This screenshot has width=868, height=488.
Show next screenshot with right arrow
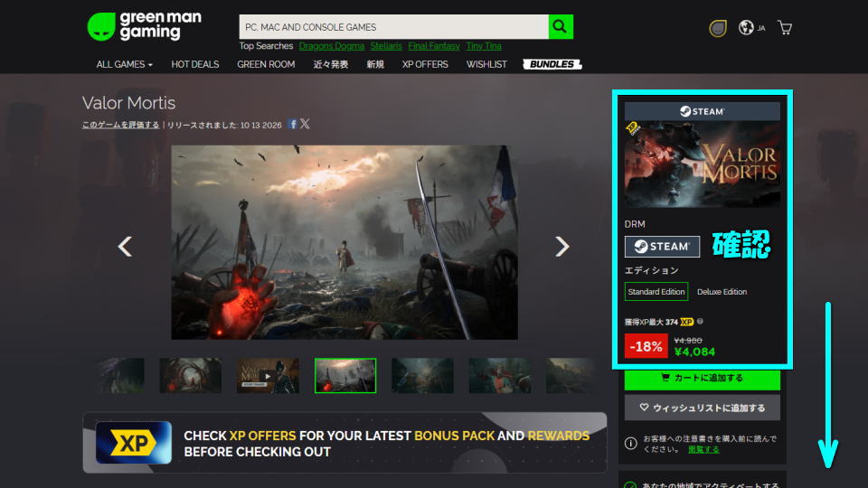point(561,246)
